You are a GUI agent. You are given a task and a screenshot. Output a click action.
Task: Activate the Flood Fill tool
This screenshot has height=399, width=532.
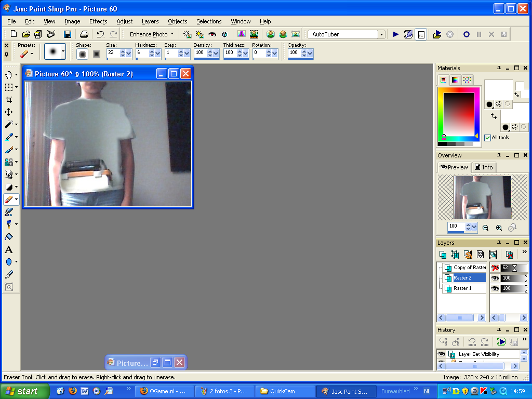[9, 236]
